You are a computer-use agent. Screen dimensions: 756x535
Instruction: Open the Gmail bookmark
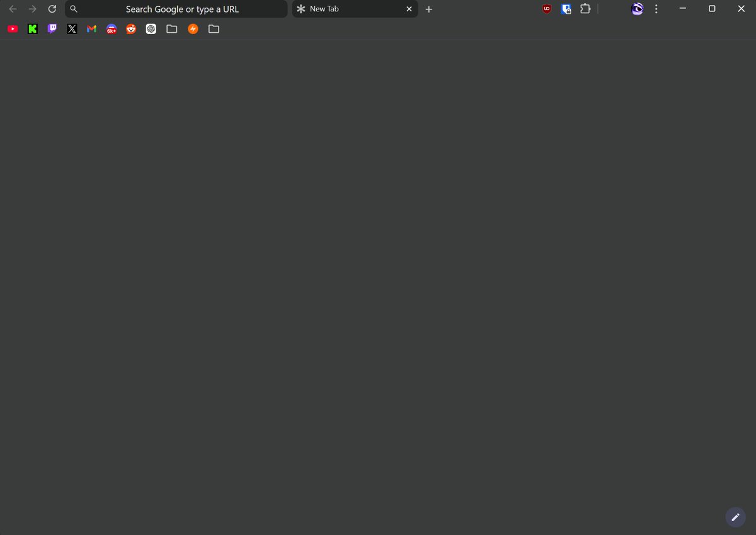[x=91, y=29]
